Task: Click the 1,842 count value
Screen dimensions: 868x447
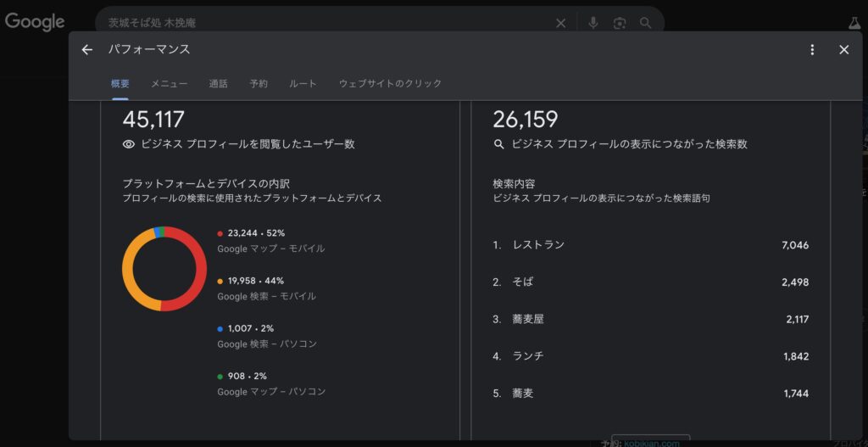Action: (796, 357)
